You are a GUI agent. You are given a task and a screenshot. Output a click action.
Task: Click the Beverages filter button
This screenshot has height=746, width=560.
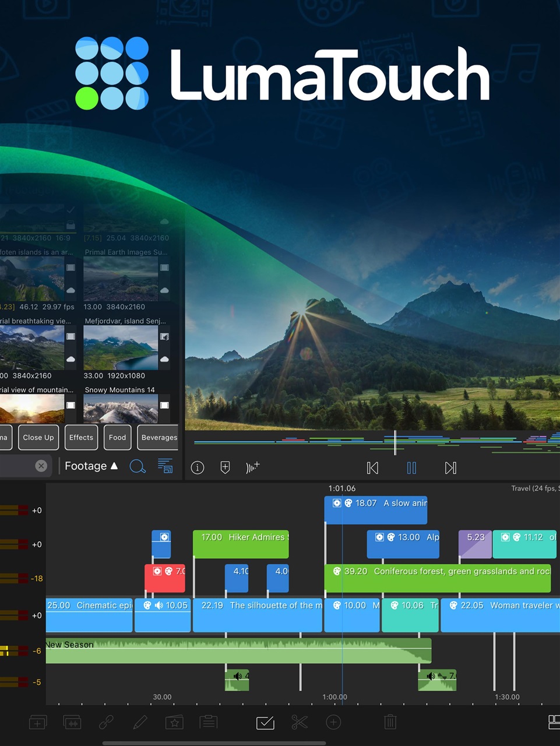tap(159, 438)
